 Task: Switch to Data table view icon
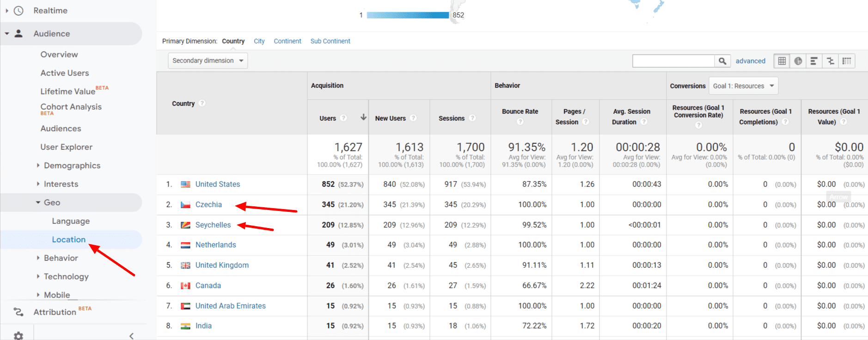point(782,61)
